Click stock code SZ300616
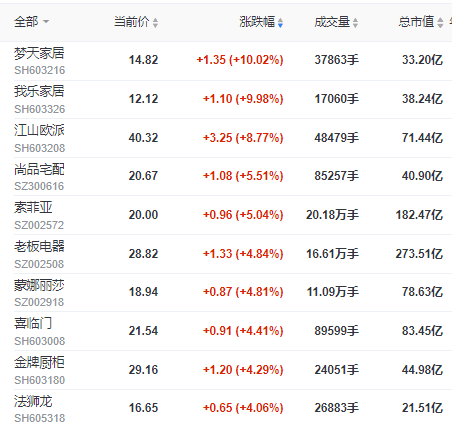 pyautogui.click(x=39, y=186)
